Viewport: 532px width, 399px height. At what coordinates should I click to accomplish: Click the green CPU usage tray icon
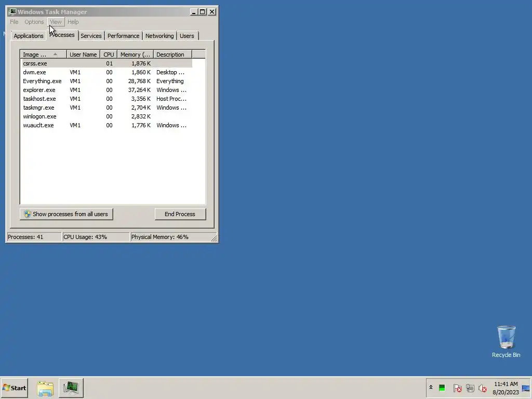442,388
